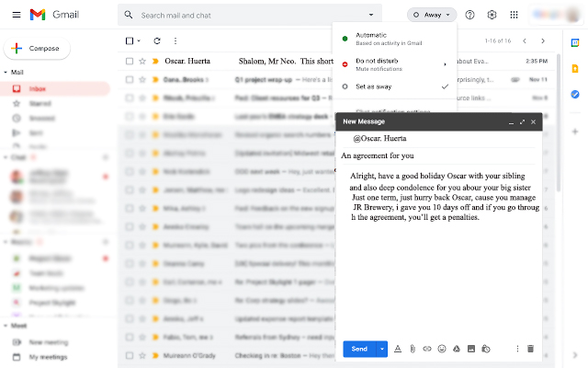Open the Settings gear icon
Screen dimensions: 588x368
point(492,15)
